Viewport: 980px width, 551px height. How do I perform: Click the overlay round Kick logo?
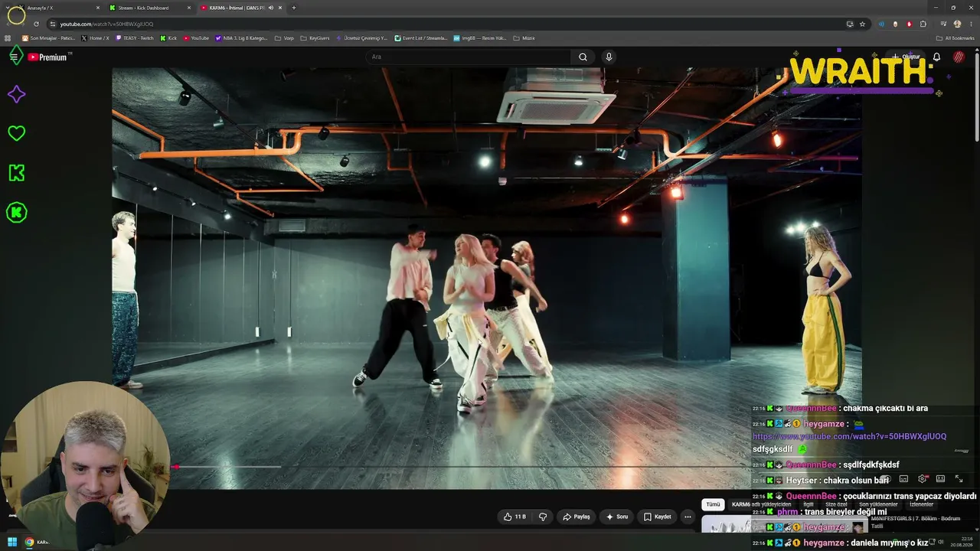(16, 212)
